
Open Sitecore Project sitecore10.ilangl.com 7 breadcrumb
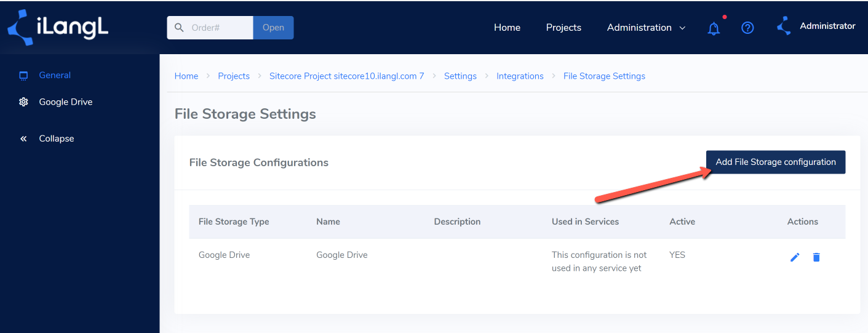coord(347,76)
